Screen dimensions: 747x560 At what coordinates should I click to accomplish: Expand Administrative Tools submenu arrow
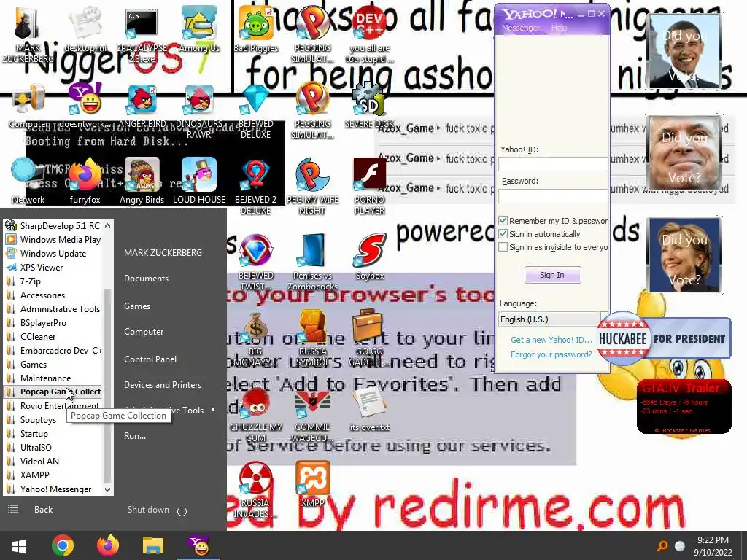tap(212, 410)
